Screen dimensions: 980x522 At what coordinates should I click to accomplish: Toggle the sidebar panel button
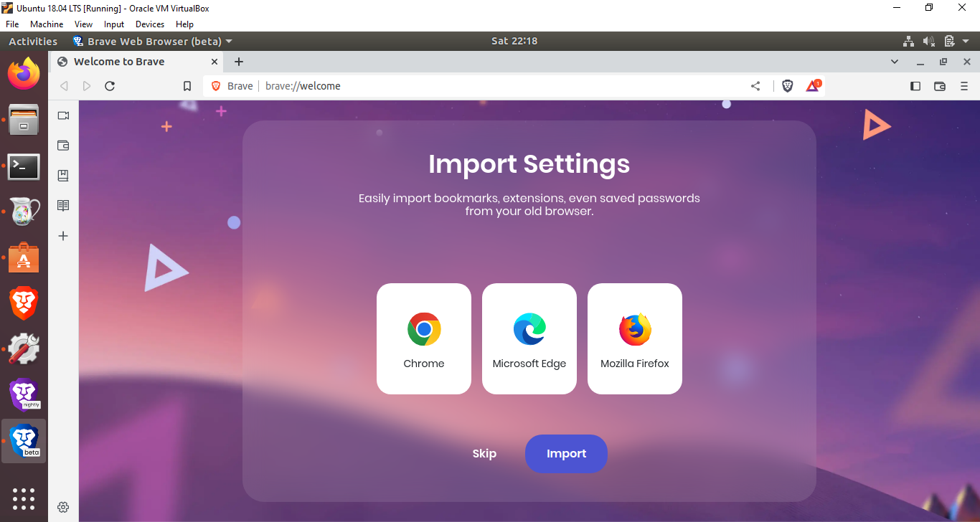915,86
